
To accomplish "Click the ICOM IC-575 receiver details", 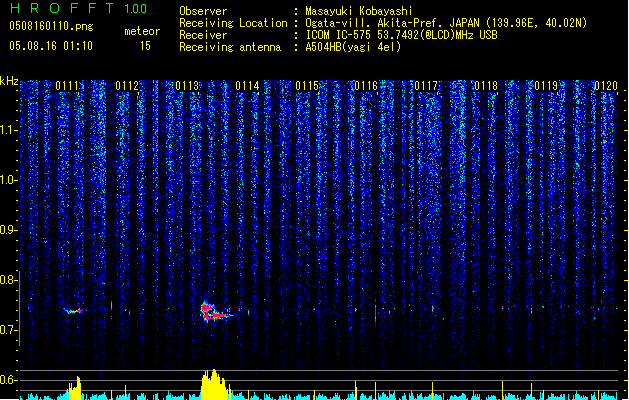I will pos(401,35).
